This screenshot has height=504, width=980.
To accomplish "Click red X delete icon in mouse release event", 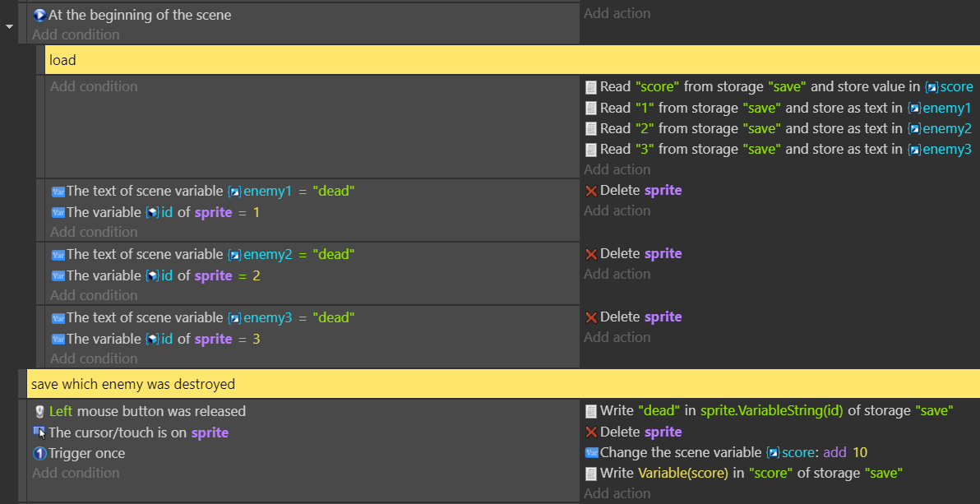I will [591, 432].
